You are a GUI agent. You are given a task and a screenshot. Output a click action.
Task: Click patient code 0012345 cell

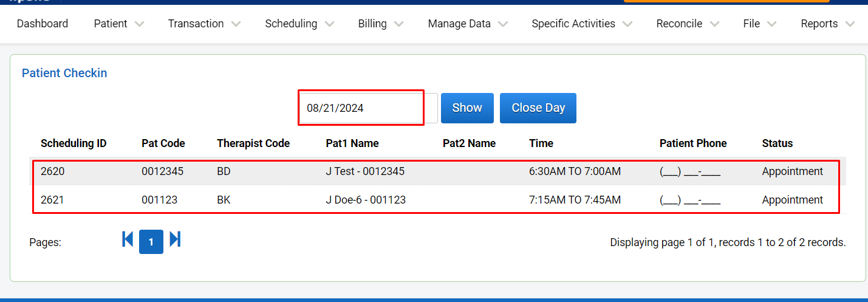[x=162, y=171]
